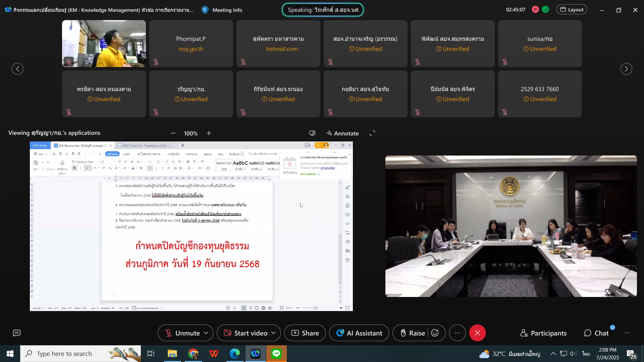Image resolution: width=644 pixels, height=362 pixels.
Task: Go to next page of participant thumbnails
Action: point(626,69)
